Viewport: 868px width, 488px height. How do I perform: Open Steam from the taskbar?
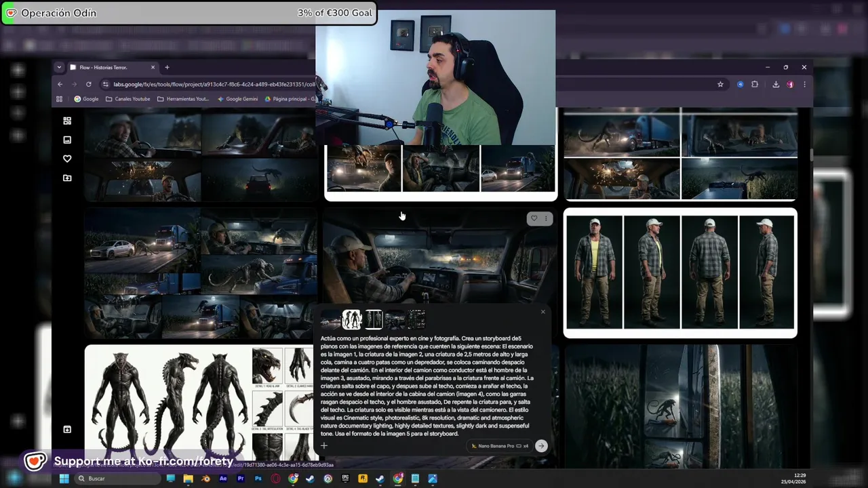(310, 479)
